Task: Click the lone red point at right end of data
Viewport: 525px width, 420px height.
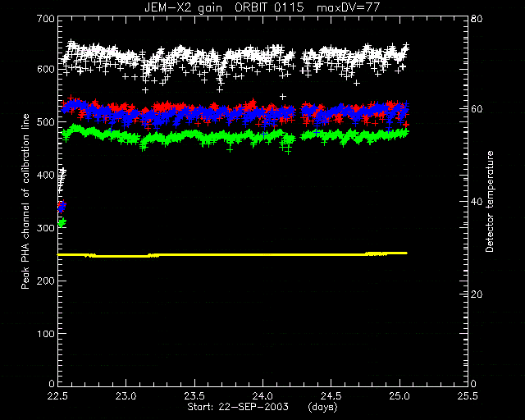Action: (x=406, y=124)
